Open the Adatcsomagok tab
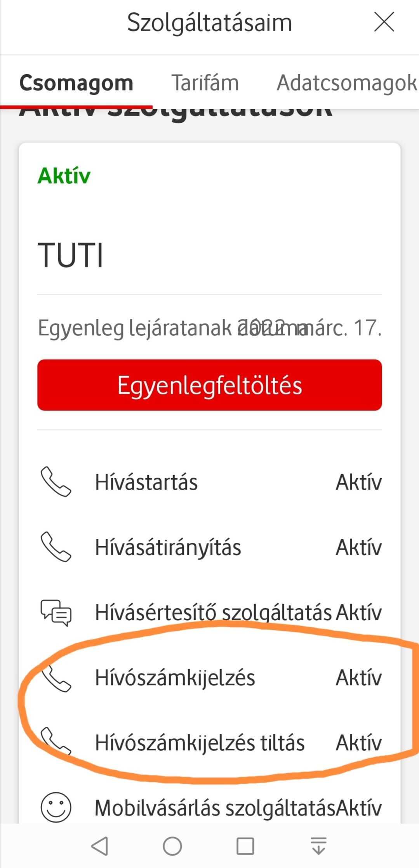 pos(346,83)
